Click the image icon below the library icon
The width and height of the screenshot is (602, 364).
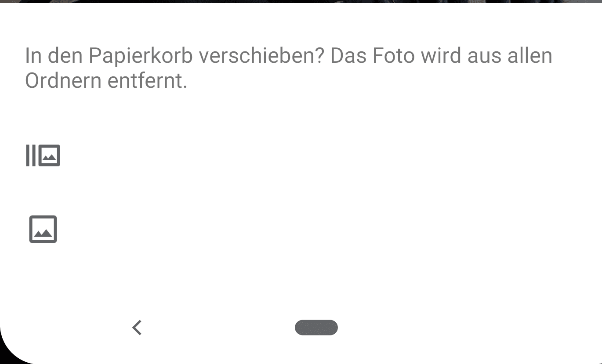(43, 229)
